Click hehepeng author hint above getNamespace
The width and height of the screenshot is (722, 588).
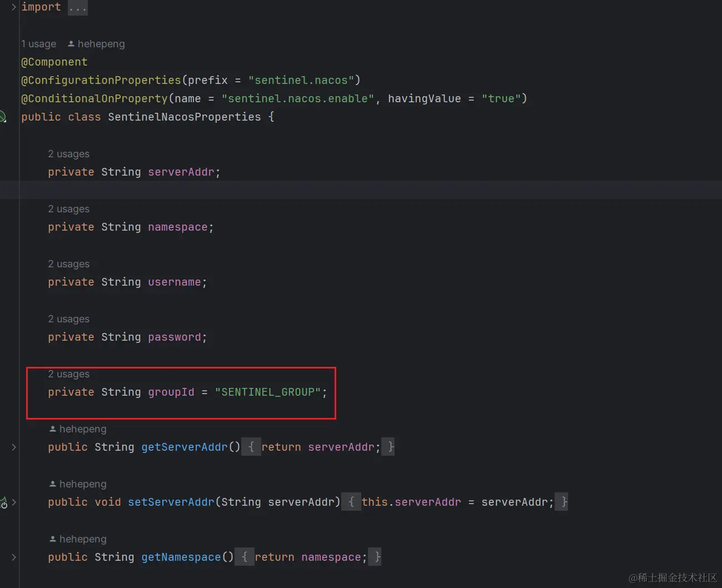[78, 539]
